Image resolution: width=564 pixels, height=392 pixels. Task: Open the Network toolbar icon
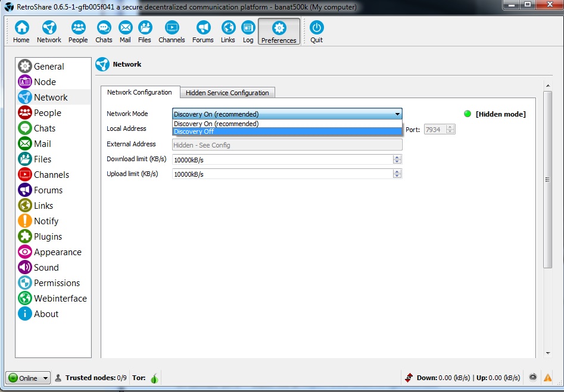pos(49,32)
